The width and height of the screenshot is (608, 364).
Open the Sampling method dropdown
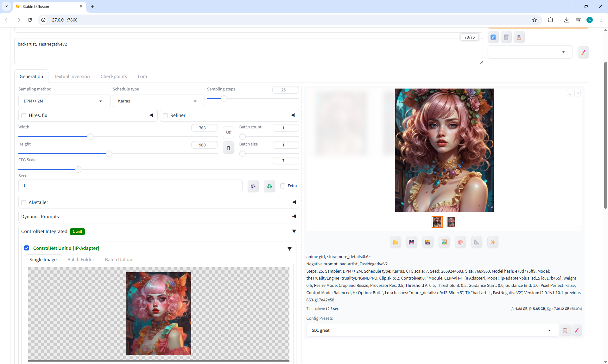point(63,101)
